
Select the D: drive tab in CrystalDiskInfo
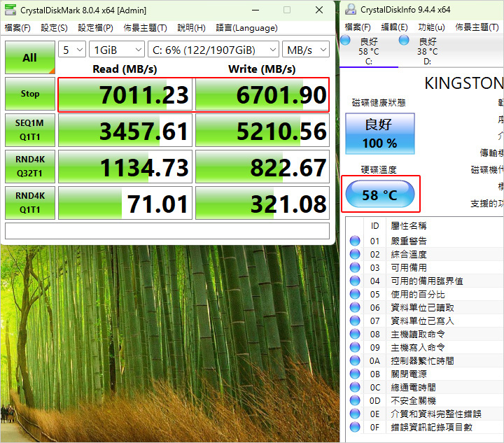428,51
